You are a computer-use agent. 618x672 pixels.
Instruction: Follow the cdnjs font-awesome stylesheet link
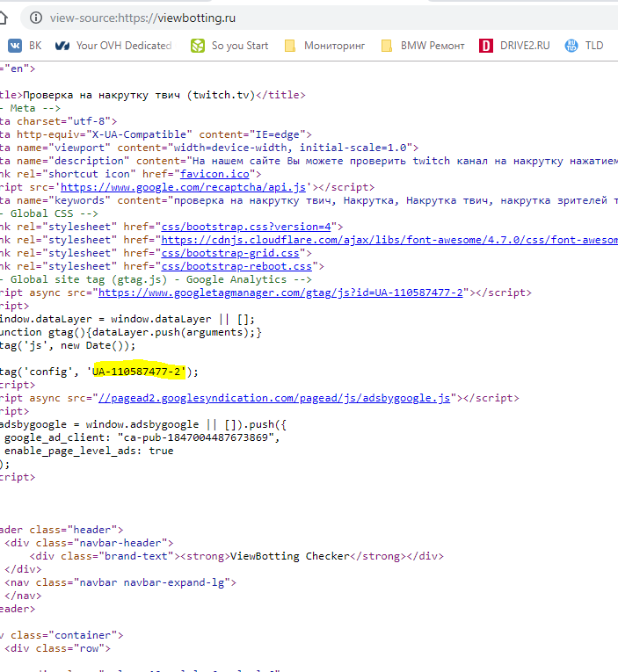click(x=387, y=240)
